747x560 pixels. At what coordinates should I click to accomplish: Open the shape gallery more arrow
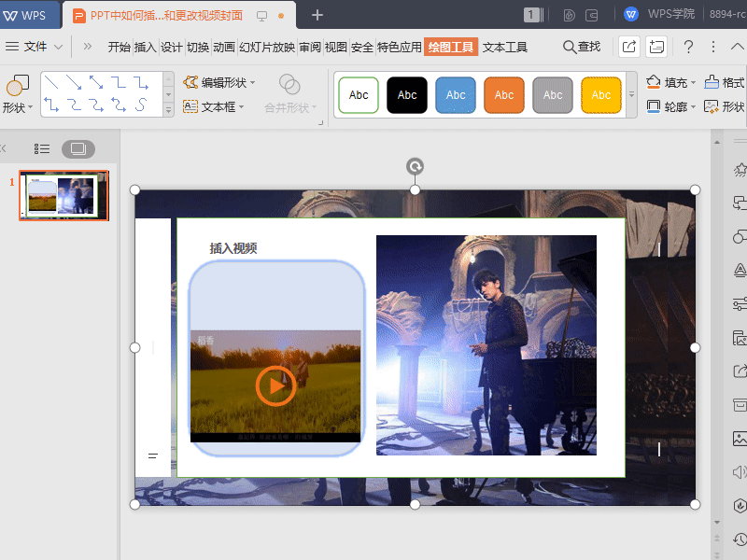166,111
